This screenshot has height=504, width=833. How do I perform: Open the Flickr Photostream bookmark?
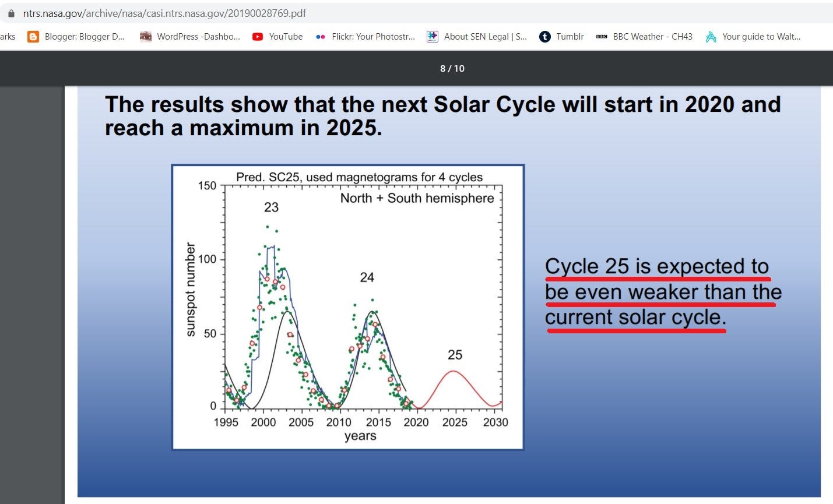point(365,36)
